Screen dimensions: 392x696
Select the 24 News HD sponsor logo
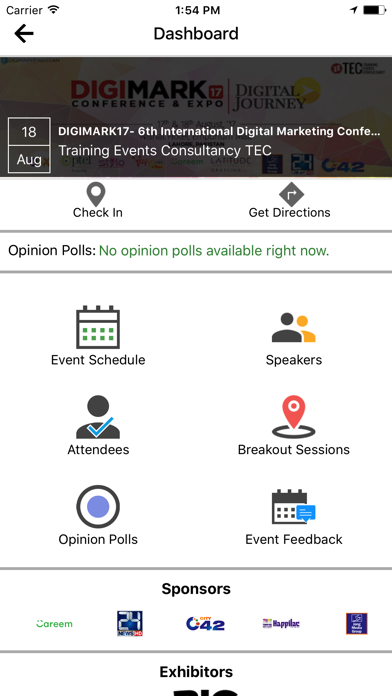[130, 624]
